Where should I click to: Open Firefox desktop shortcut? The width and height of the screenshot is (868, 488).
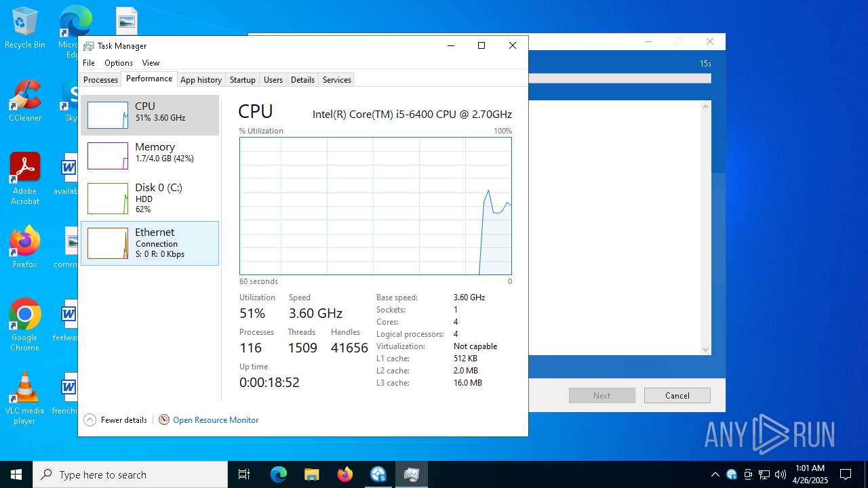(x=24, y=247)
